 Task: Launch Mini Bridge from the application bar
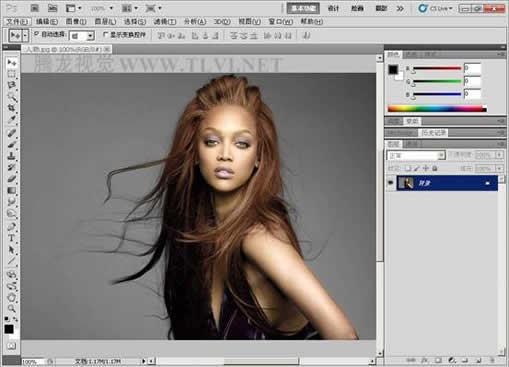click(52, 8)
